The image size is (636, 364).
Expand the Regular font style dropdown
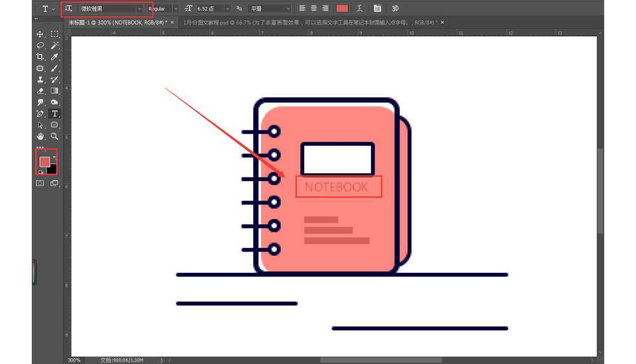[175, 8]
